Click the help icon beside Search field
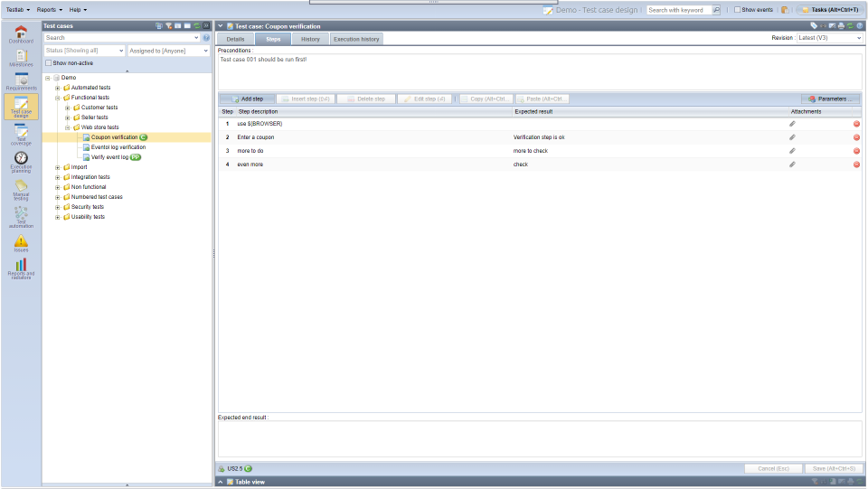The image size is (868, 489). pos(206,38)
